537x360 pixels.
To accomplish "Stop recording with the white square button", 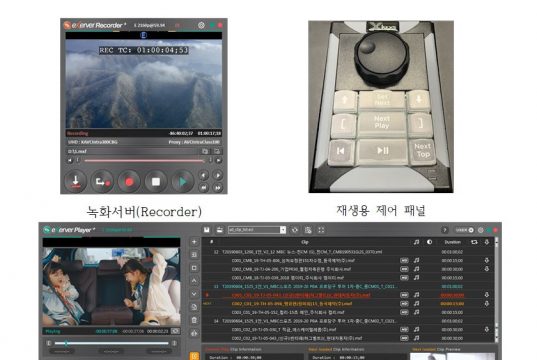I will (x=156, y=182).
